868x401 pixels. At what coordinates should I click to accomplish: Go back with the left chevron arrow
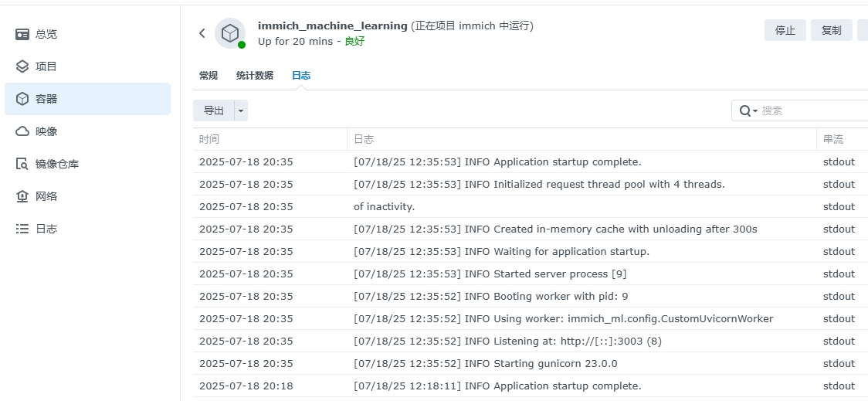202,33
